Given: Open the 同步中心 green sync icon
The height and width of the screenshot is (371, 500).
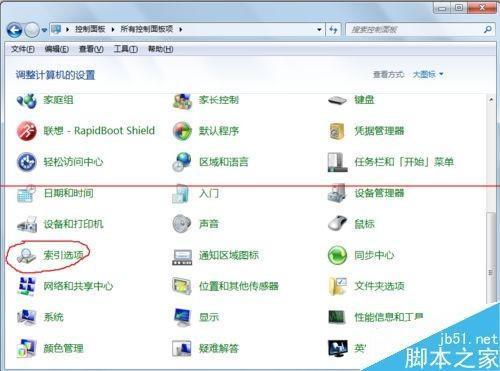Looking at the screenshot, I should click(x=337, y=256).
